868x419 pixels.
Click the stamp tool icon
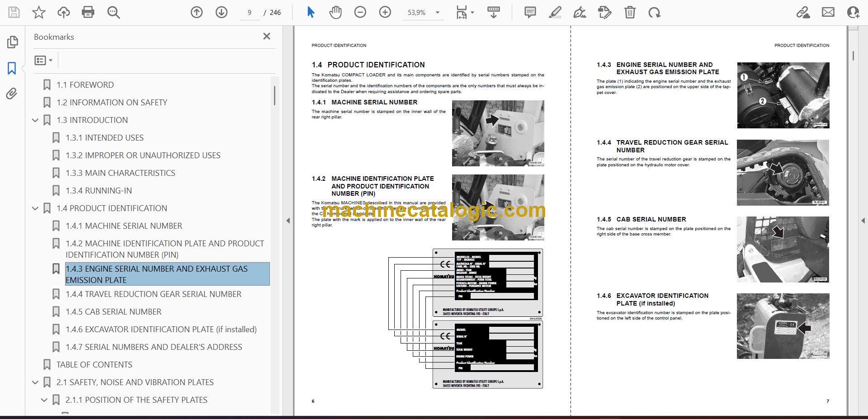pos(605,12)
